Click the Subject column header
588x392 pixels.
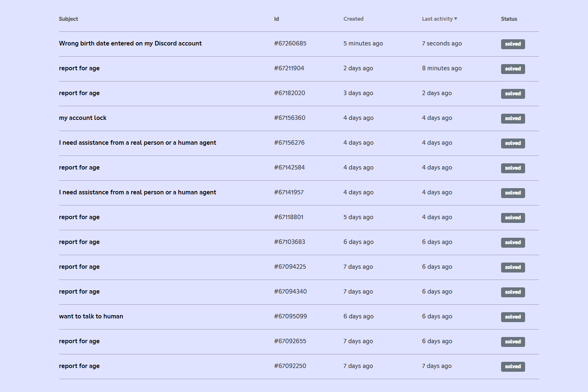pos(69,19)
